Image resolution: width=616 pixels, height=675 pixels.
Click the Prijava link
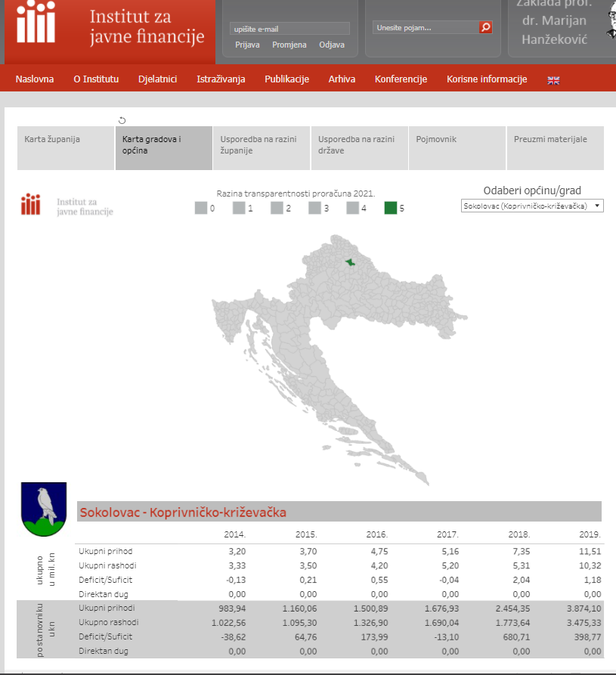tap(247, 45)
